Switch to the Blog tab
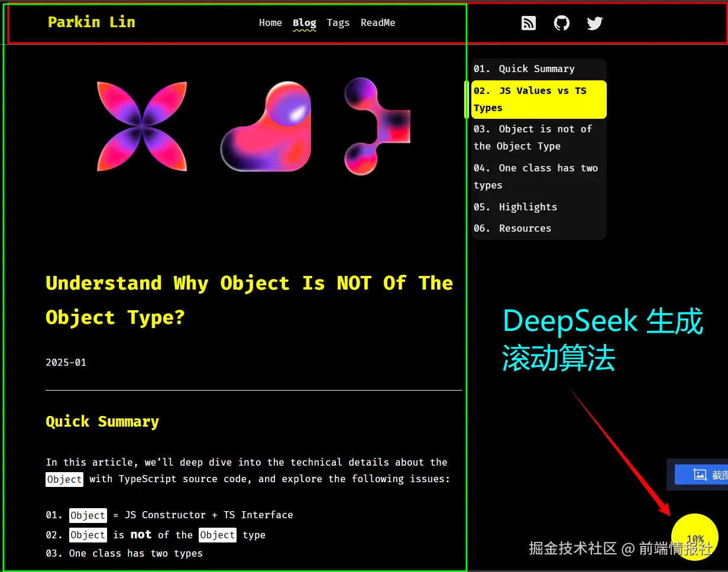The height and width of the screenshot is (572, 728). (x=304, y=22)
